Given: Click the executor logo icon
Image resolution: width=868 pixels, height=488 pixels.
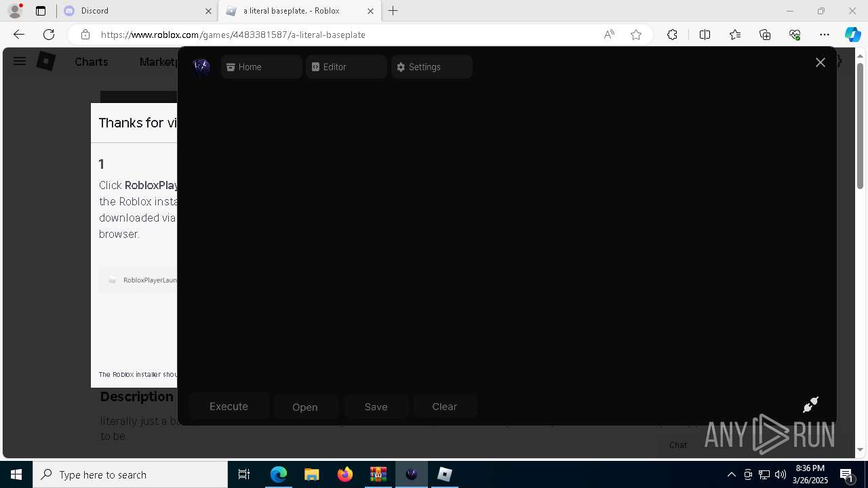Looking at the screenshot, I should (201, 66).
